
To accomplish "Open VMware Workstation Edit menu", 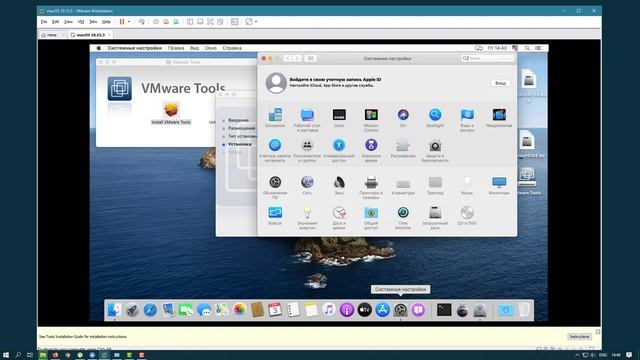I will point(56,22).
